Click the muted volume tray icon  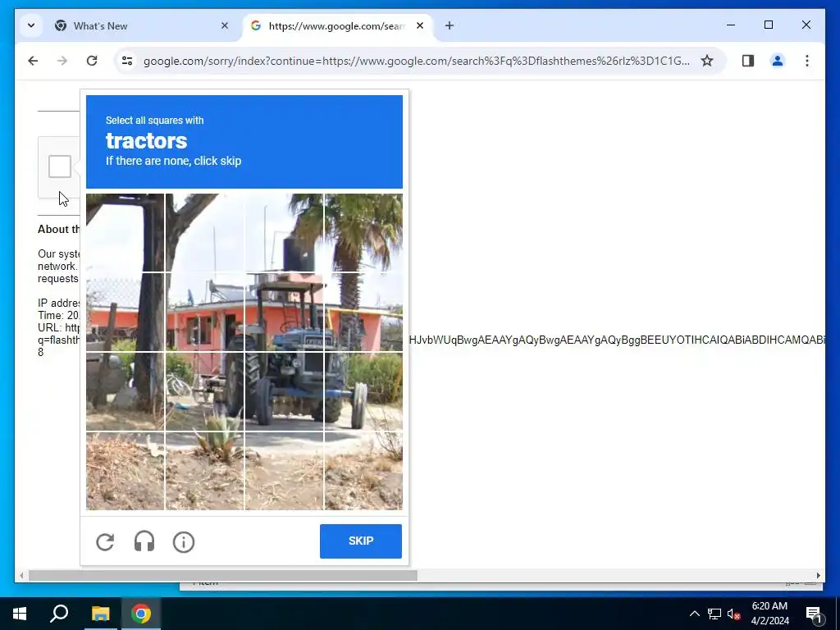point(733,614)
